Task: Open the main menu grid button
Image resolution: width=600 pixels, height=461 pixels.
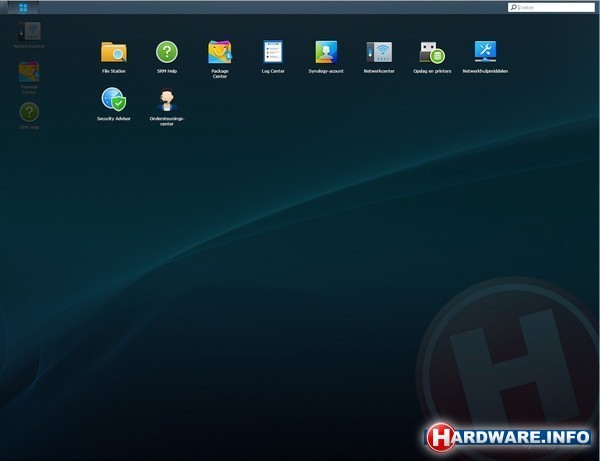Action: (x=23, y=7)
